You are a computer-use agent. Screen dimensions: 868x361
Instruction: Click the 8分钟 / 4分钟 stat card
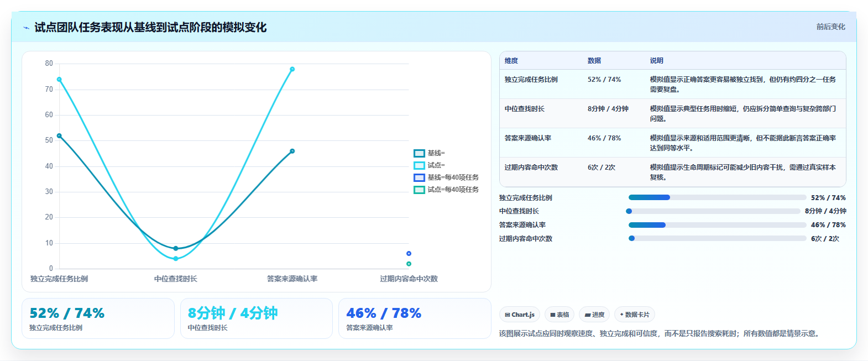(x=256, y=318)
